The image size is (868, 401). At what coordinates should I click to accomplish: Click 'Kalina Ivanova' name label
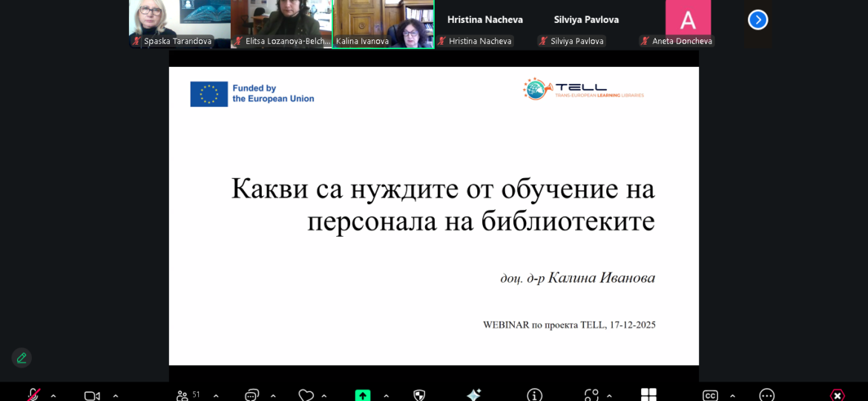pos(363,42)
